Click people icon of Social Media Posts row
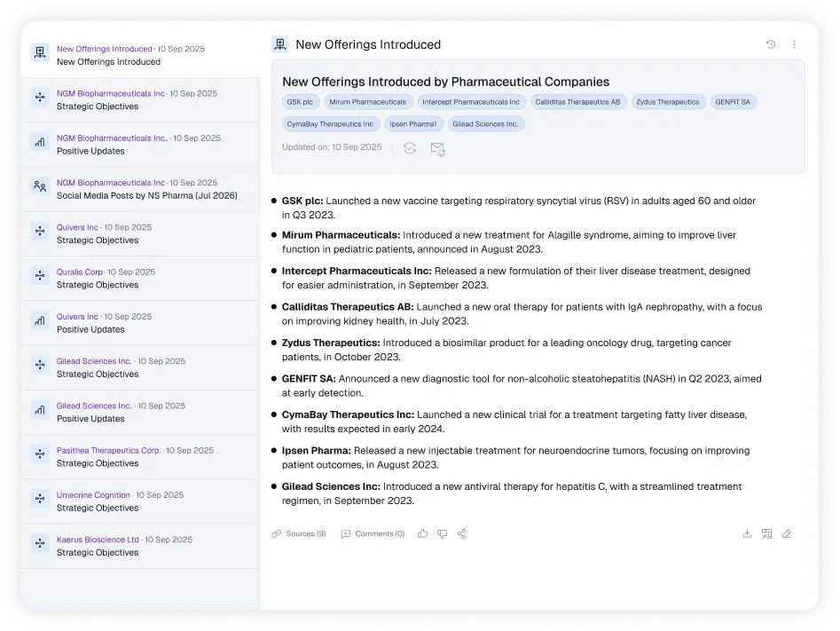This screenshot has height=631, width=840. click(40, 186)
